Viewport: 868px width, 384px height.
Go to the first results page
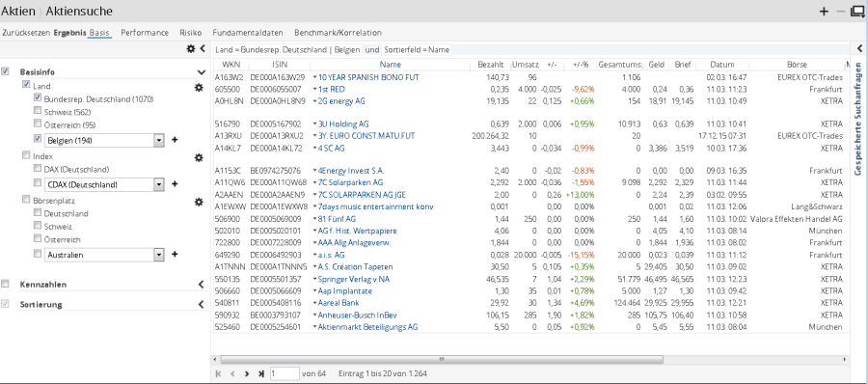(x=218, y=374)
